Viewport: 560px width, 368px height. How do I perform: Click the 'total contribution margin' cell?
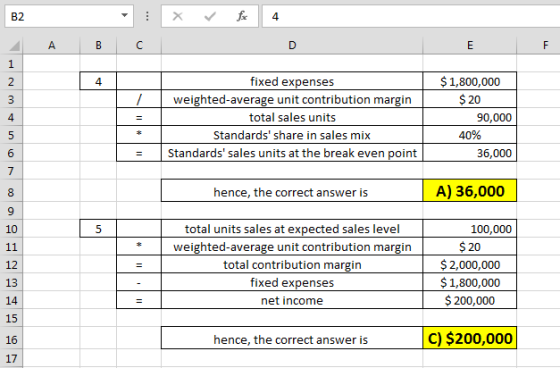click(292, 264)
